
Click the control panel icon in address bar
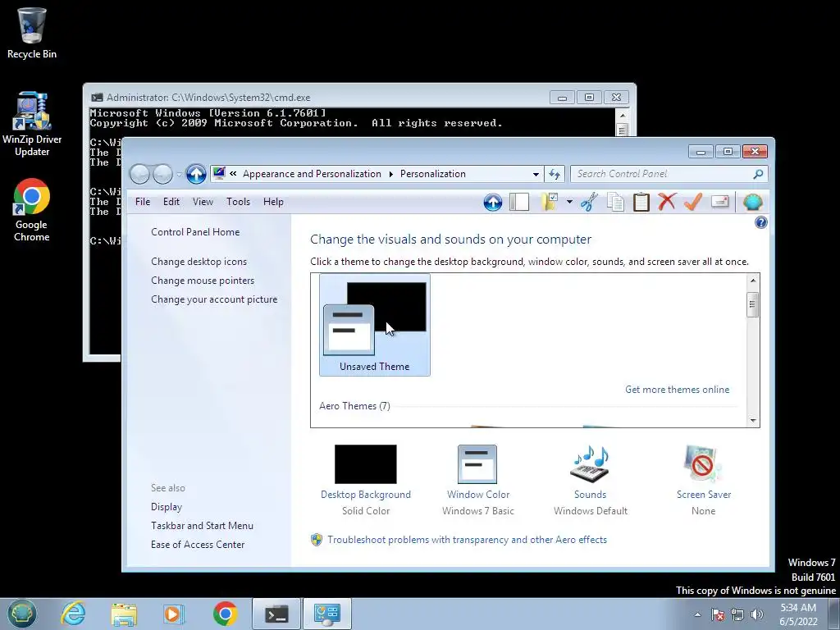coord(218,174)
